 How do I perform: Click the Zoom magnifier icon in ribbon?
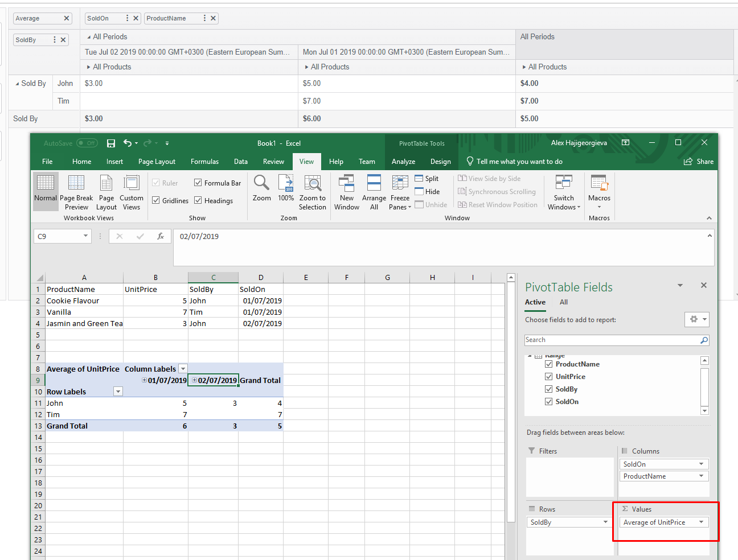(261, 183)
